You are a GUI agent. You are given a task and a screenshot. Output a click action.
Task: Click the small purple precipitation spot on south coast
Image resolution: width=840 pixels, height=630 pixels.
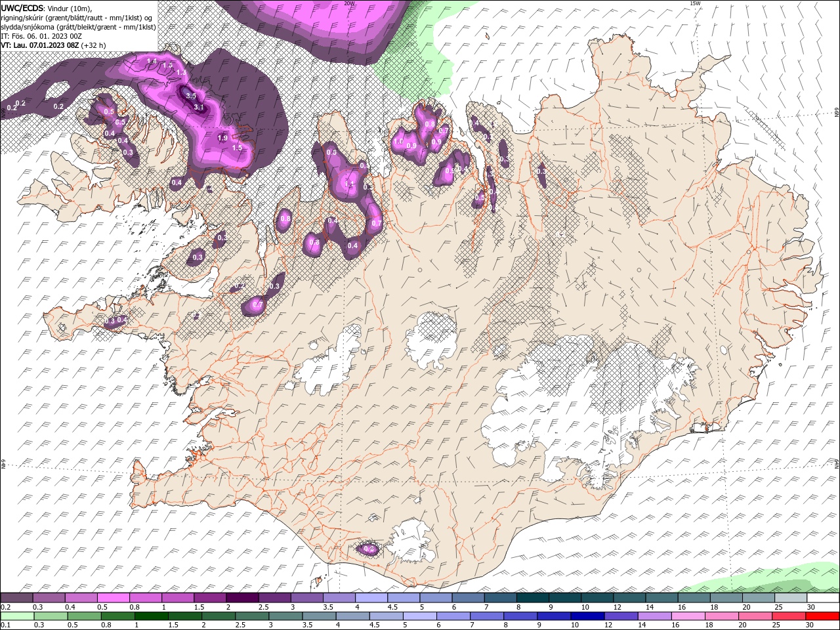point(368,549)
